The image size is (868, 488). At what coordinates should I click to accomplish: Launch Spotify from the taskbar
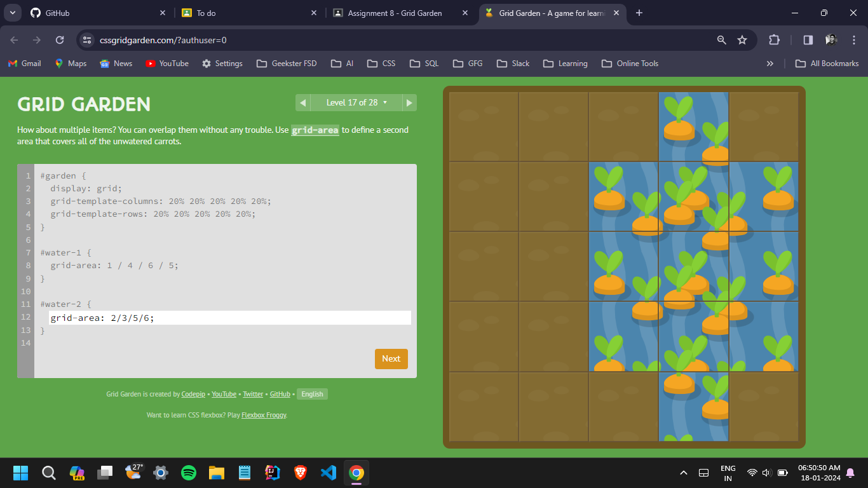(189, 473)
